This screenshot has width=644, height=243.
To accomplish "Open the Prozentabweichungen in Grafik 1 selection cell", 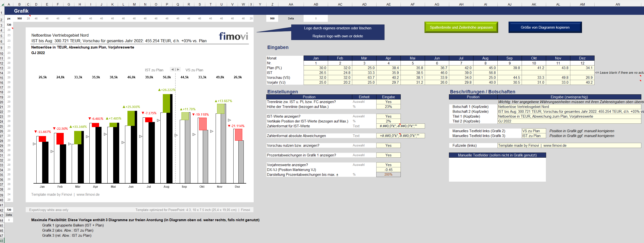I will coord(388,155).
